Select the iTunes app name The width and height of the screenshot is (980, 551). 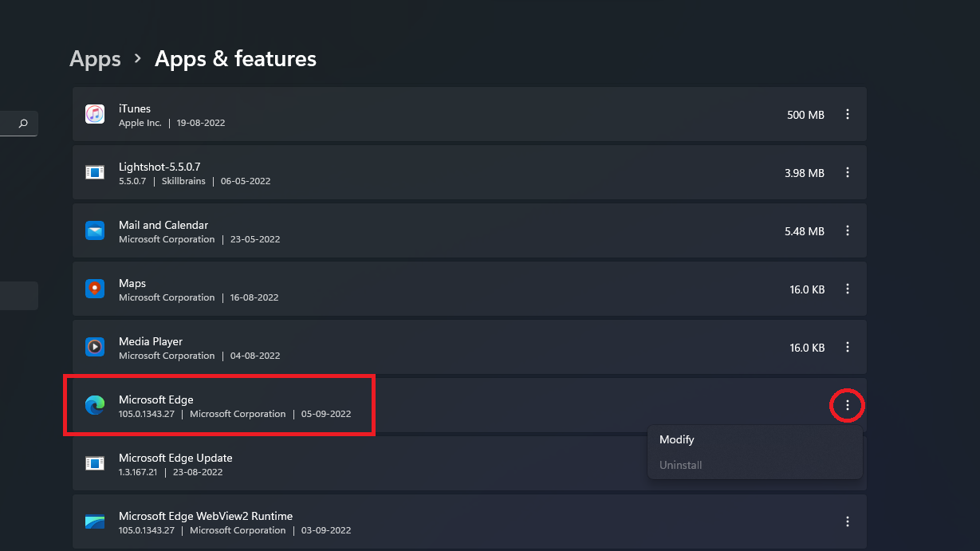(x=135, y=108)
